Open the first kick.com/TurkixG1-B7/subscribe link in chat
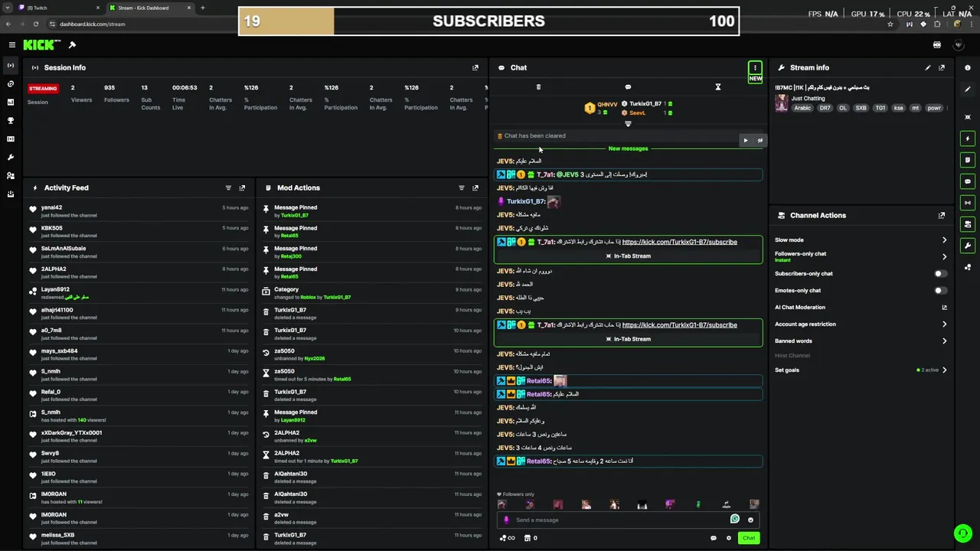This screenshot has width=980, height=551. click(679, 242)
